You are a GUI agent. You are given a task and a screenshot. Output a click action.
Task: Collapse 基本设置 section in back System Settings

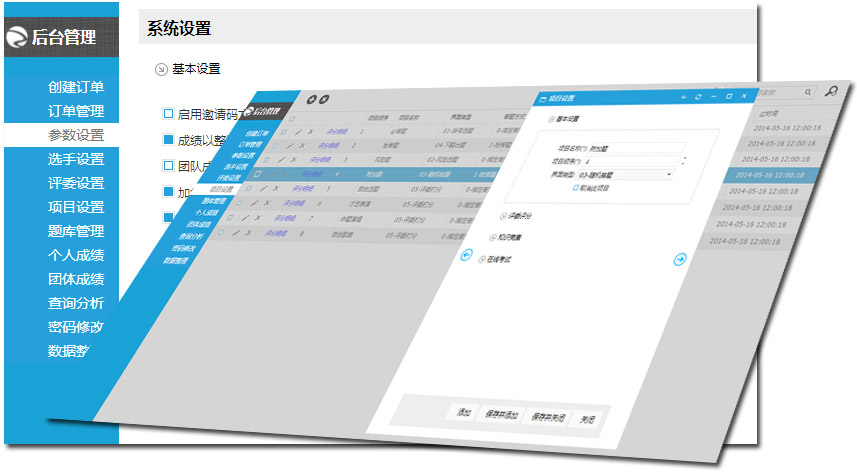point(161,69)
